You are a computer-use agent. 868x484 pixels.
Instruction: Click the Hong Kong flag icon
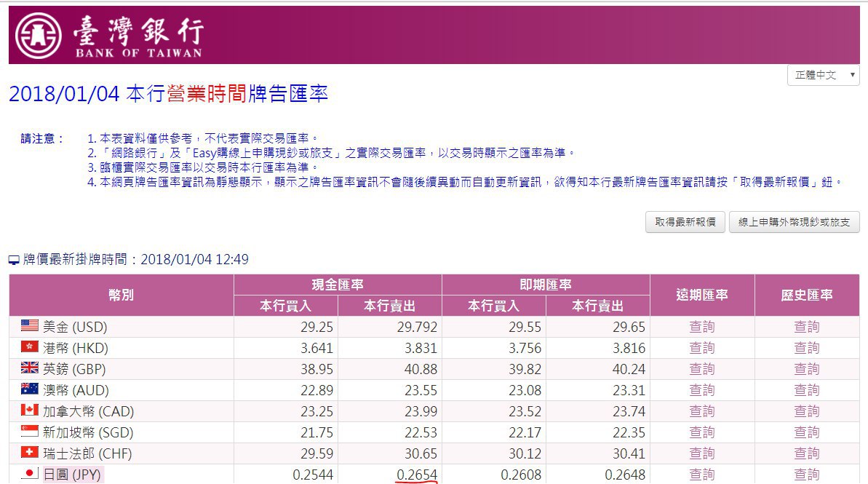tap(29, 346)
